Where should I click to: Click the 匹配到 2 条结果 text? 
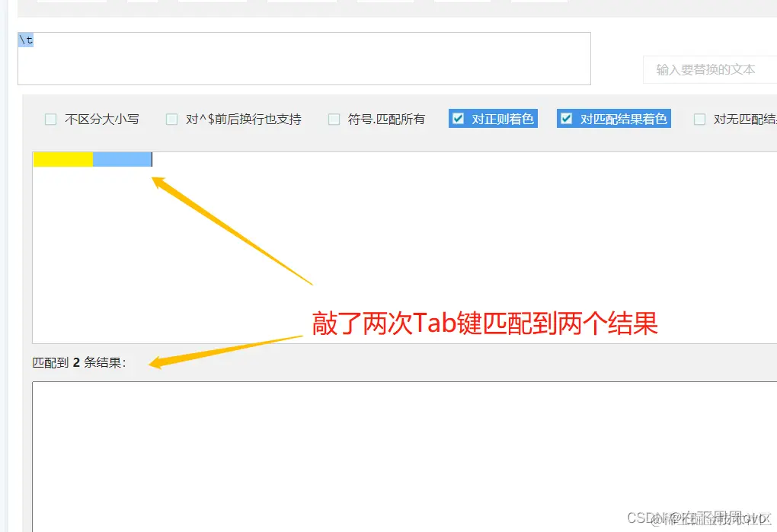[x=79, y=363]
